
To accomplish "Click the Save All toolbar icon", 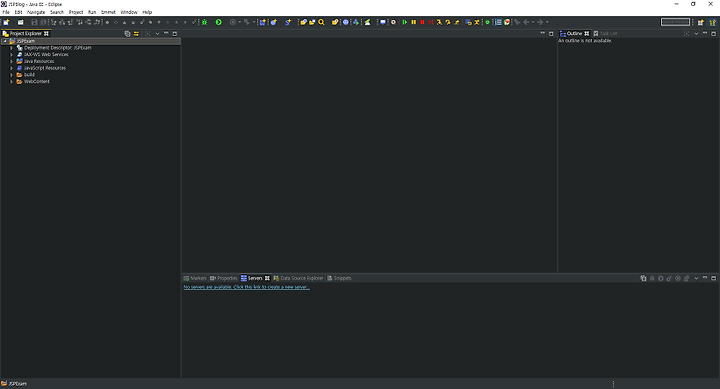I will point(43,22).
